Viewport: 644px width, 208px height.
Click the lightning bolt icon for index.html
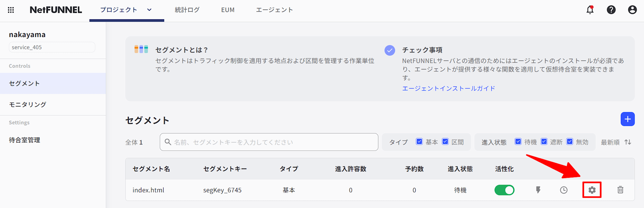[x=538, y=190]
